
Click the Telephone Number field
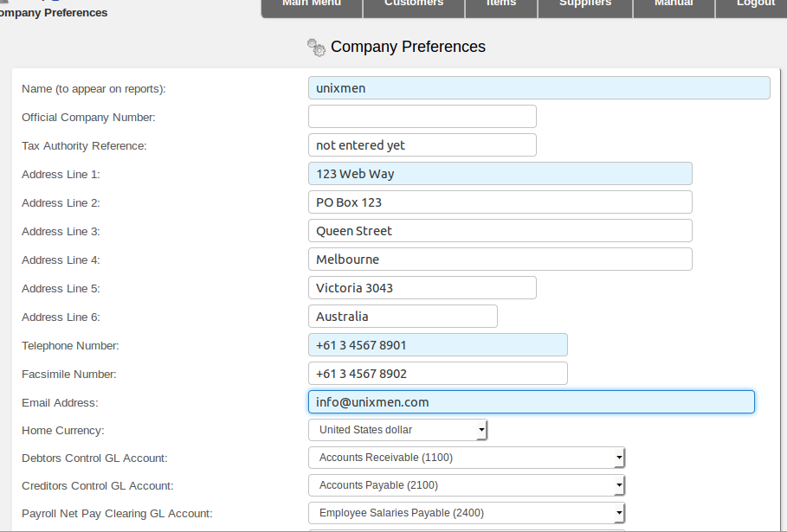click(438, 345)
